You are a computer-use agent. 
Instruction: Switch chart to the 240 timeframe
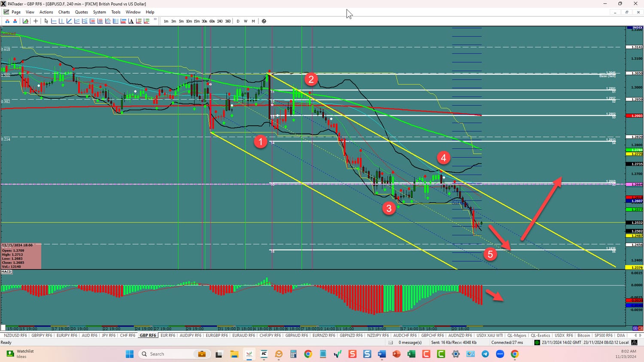click(220, 21)
